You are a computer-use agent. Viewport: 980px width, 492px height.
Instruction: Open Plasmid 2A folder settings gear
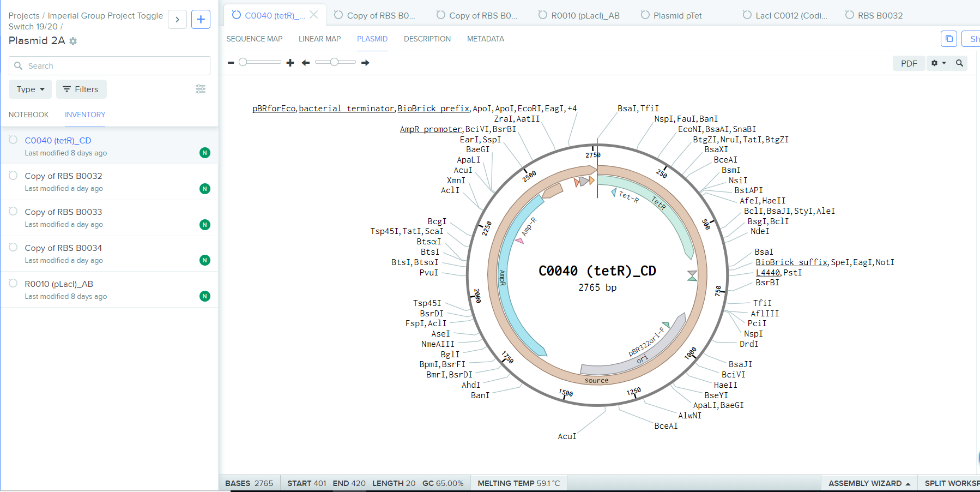point(73,41)
